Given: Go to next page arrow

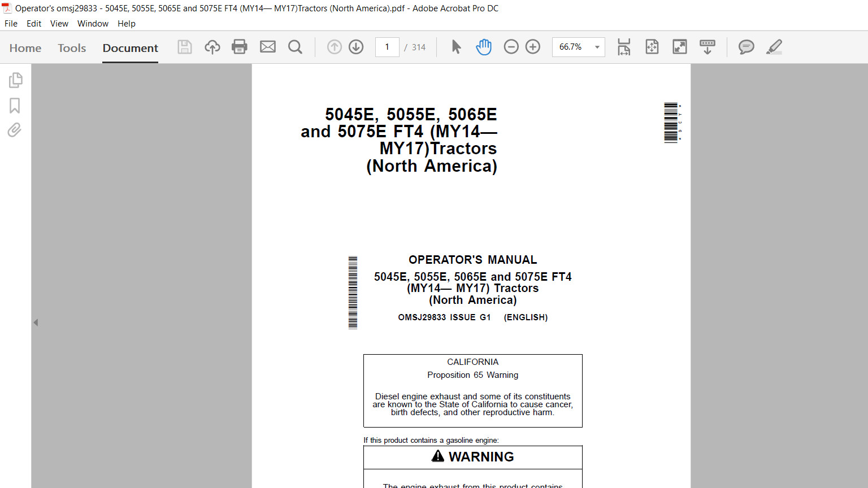Looking at the screenshot, I should coord(356,47).
